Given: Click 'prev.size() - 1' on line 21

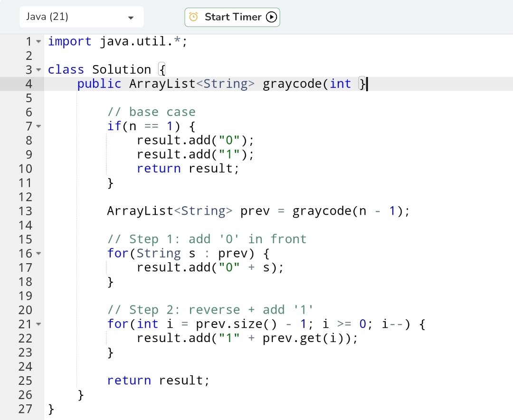Looking at the screenshot, I should tap(251, 324).
